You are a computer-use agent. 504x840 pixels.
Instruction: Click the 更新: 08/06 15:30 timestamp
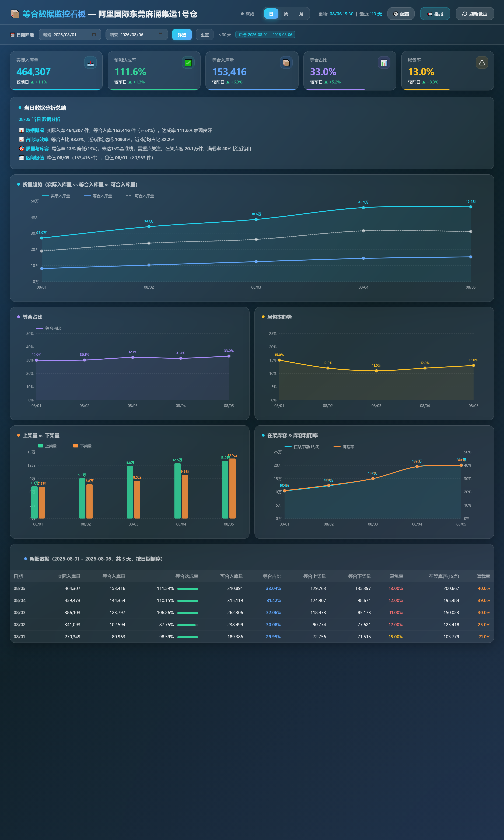(336, 14)
